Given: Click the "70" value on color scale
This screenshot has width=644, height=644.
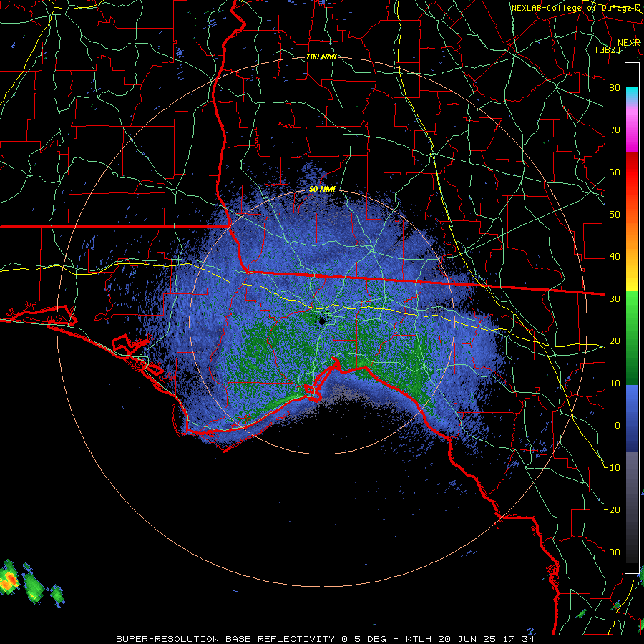Looking at the screenshot, I should pyautogui.click(x=615, y=130).
